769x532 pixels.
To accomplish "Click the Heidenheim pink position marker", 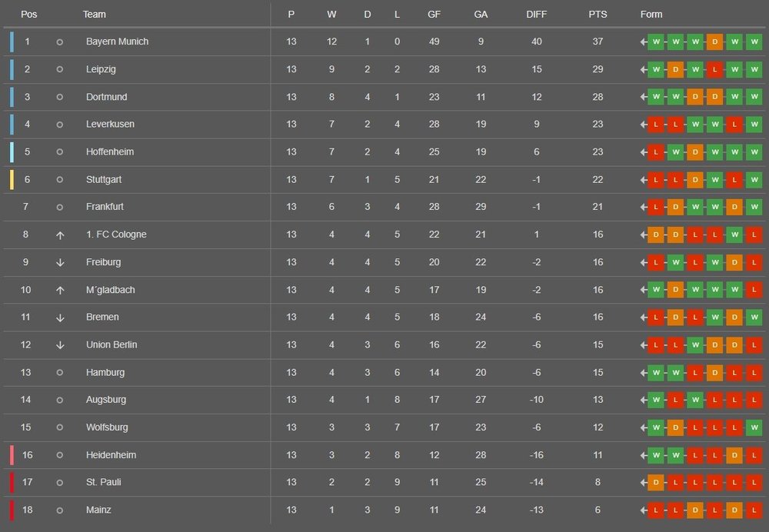I will pos(12,454).
